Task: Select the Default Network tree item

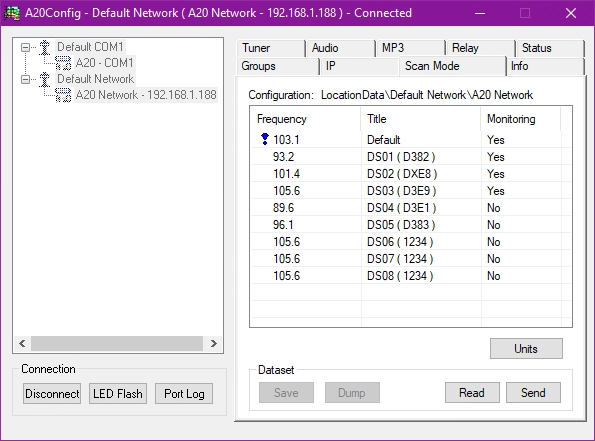Action: coord(95,79)
